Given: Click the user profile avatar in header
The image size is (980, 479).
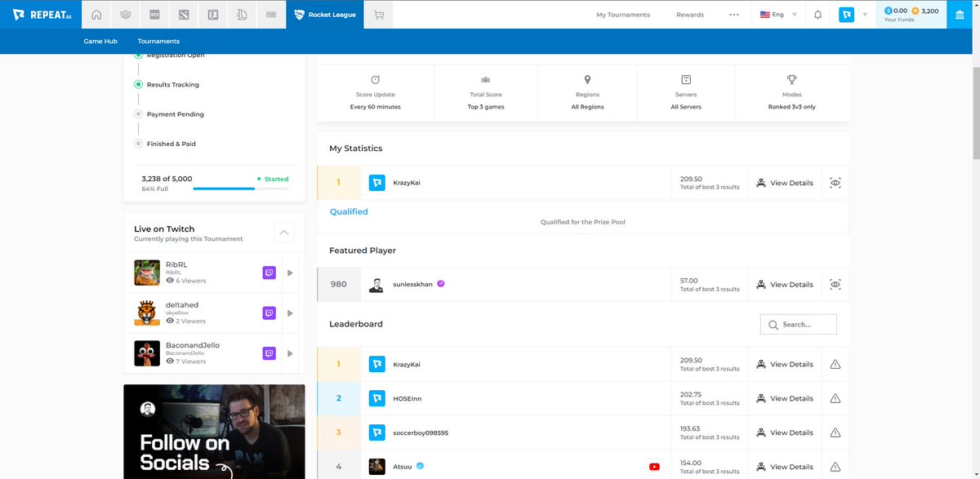Looking at the screenshot, I should click(846, 15).
